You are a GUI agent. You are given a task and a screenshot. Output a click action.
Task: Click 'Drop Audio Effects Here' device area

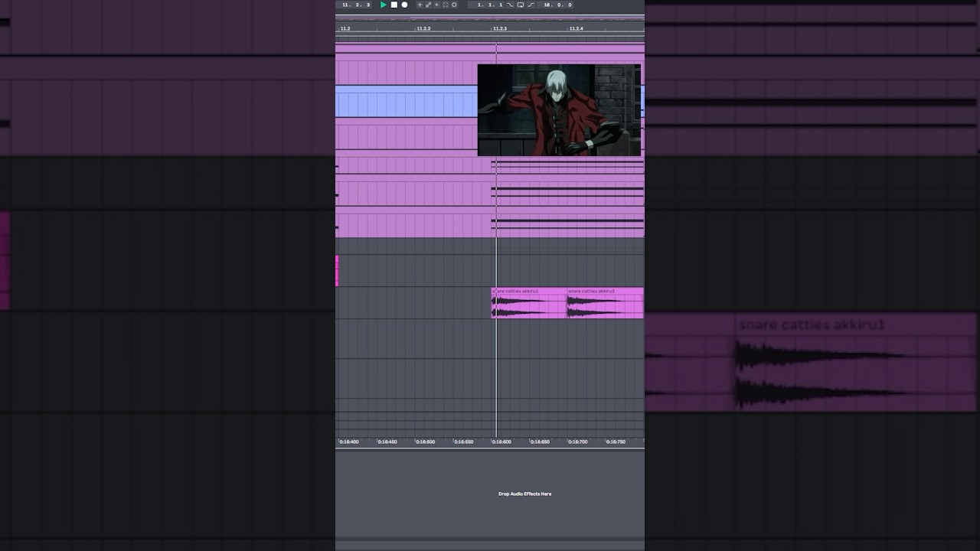(x=524, y=494)
